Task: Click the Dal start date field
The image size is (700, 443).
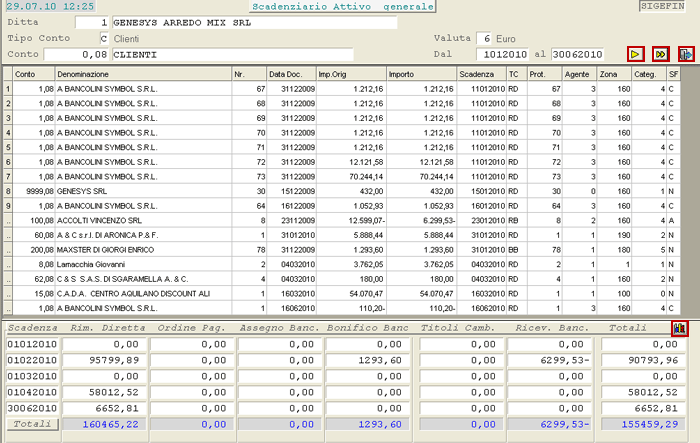Action: click(501, 53)
